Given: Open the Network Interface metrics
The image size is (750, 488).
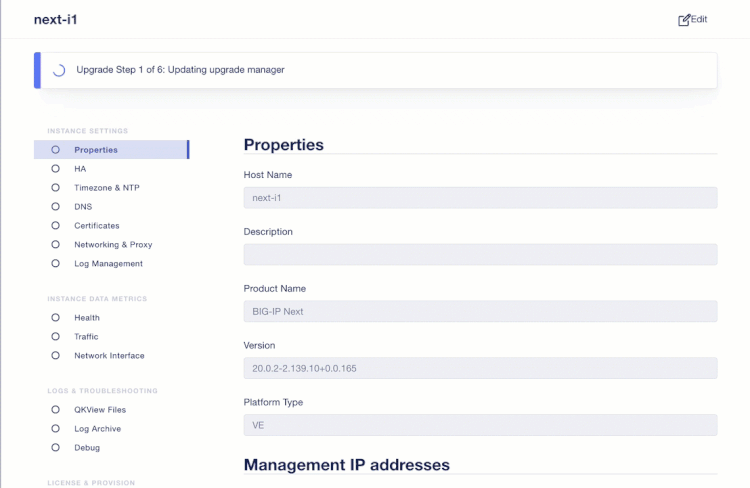Looking at the screenshot, I should coord(109,356).
